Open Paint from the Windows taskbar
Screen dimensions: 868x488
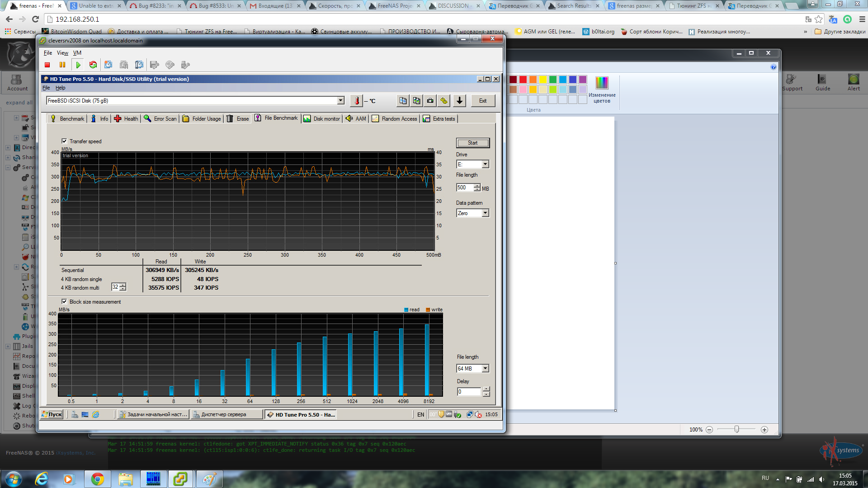(209, 479)
